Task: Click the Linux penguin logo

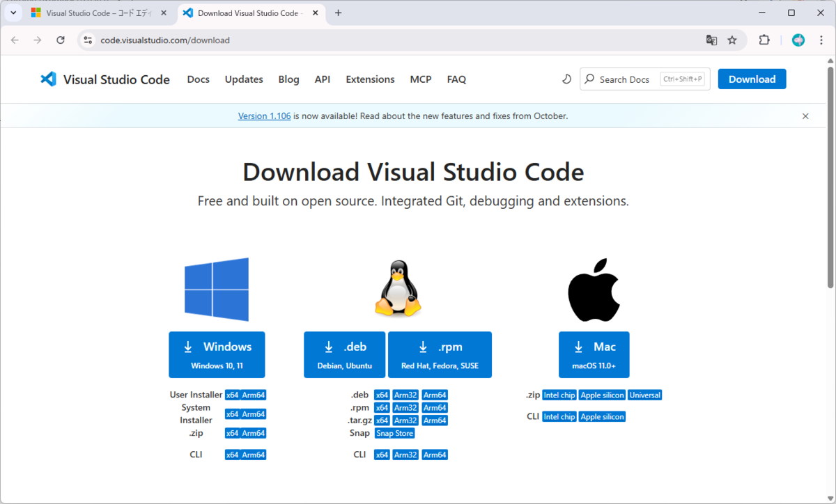Action: (398, 289)
